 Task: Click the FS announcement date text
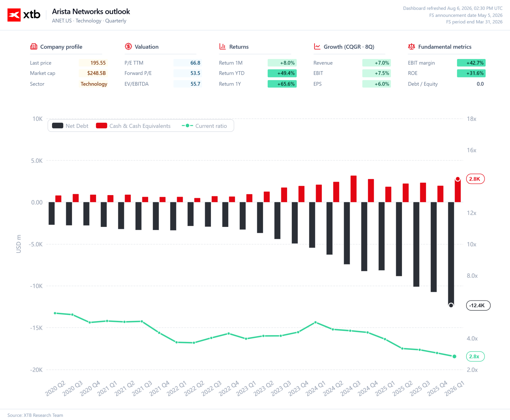pyautogui.click(x=466, y=15)
